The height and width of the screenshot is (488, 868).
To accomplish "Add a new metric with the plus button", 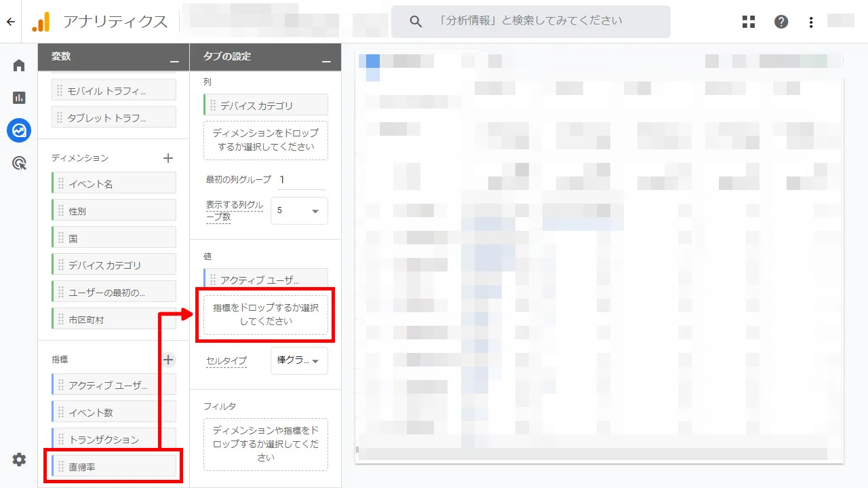I will (167, 359).
